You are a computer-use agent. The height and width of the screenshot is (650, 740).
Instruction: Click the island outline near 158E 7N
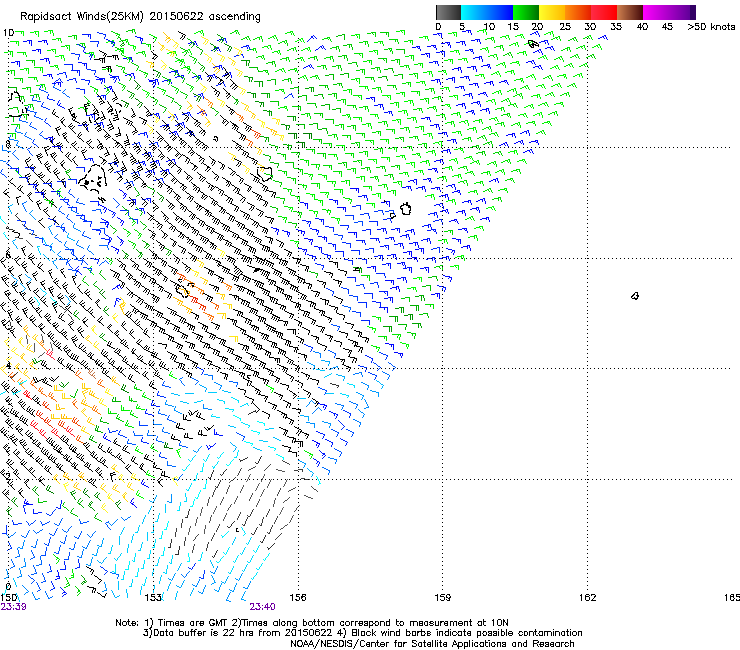pyautogui.click(x=405, y=209)
